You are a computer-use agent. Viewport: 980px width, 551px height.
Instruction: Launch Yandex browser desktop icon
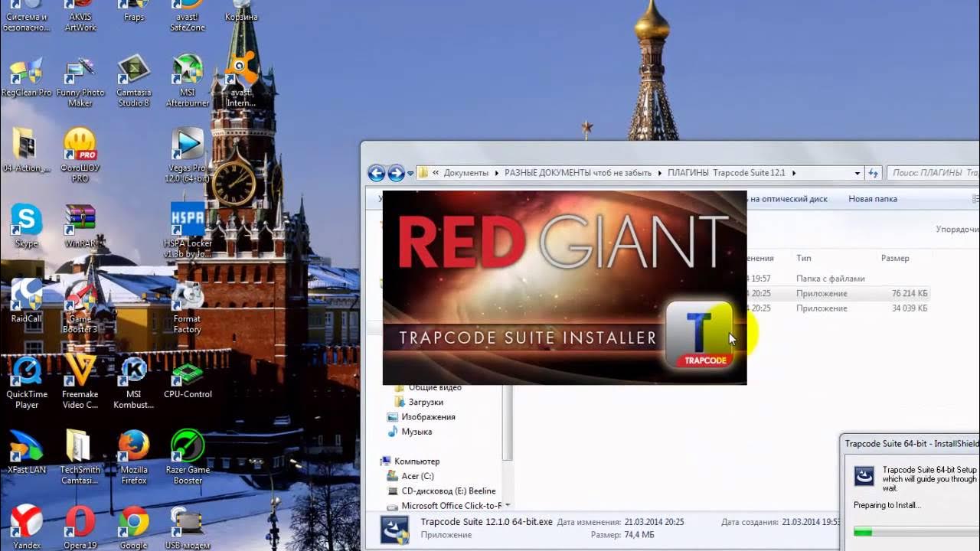26,527
